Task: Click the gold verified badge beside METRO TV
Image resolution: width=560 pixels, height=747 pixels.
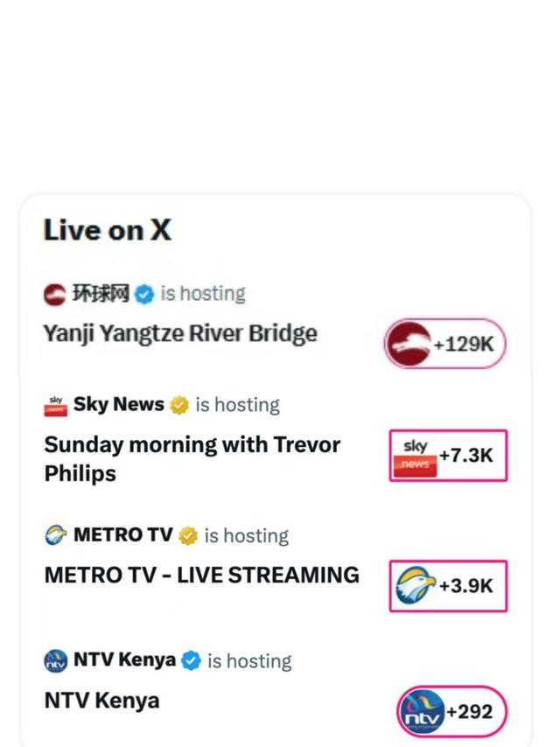Action: 188,535
